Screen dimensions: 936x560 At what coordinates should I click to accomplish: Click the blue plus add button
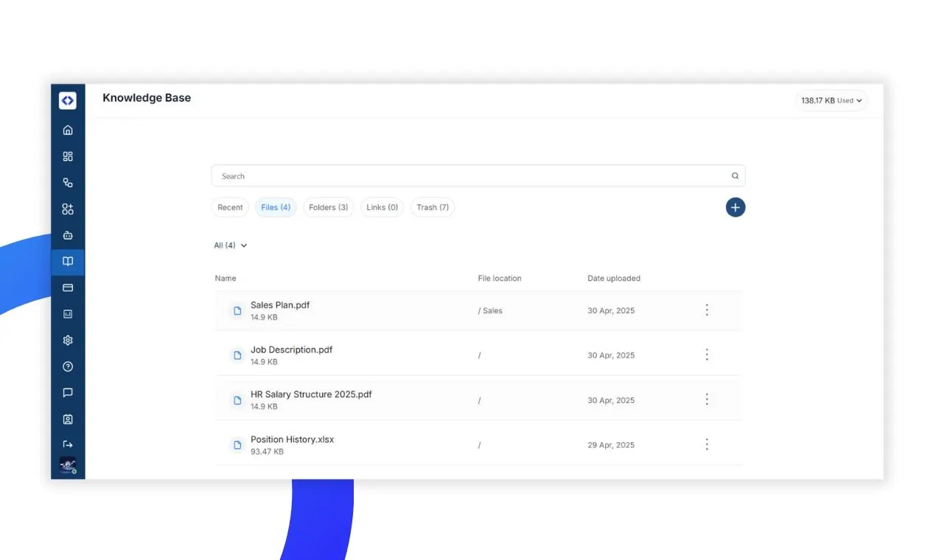click(735, 208)
